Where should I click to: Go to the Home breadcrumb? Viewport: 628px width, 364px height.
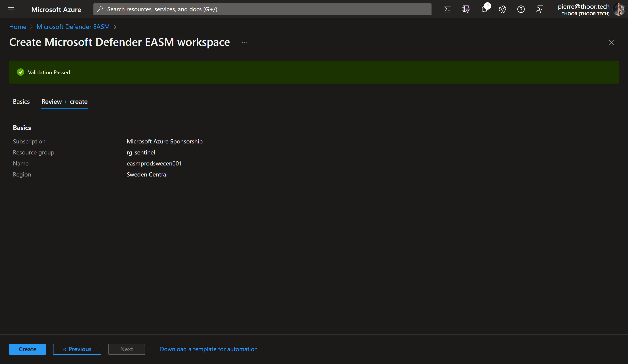18,27
